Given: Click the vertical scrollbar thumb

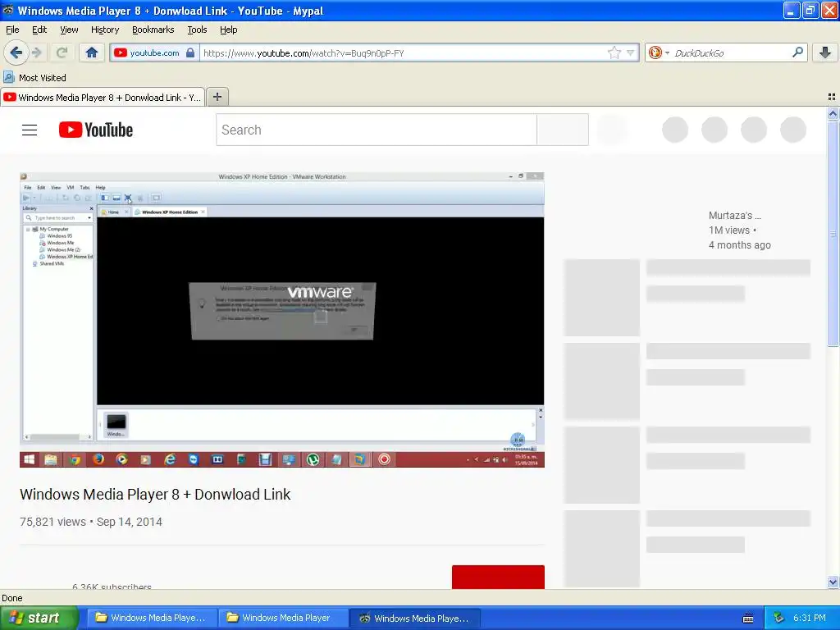Looking at the screenshot, I should point(833,233).
